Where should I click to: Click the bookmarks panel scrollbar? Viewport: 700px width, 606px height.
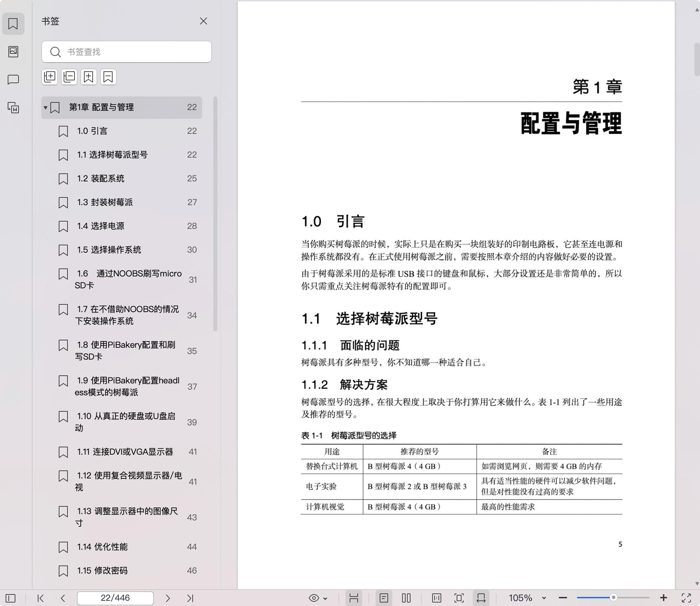click(x=215, y=214)
